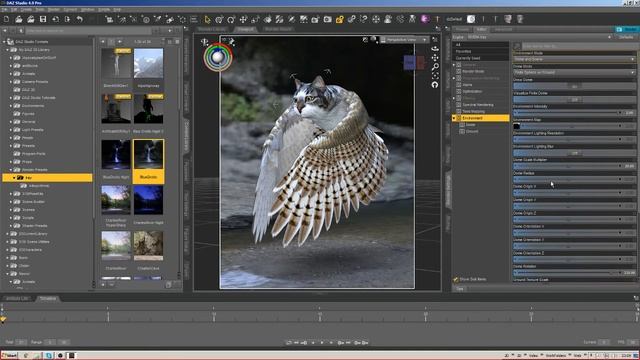Open the Dome Mode dropdown

tap(574, 73)
